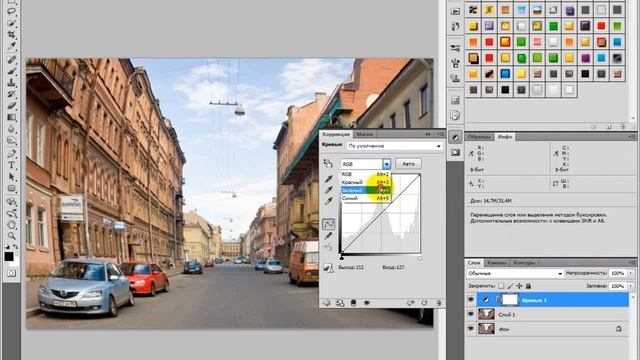Delete the adjustment with trash icon

coord(438,303)
